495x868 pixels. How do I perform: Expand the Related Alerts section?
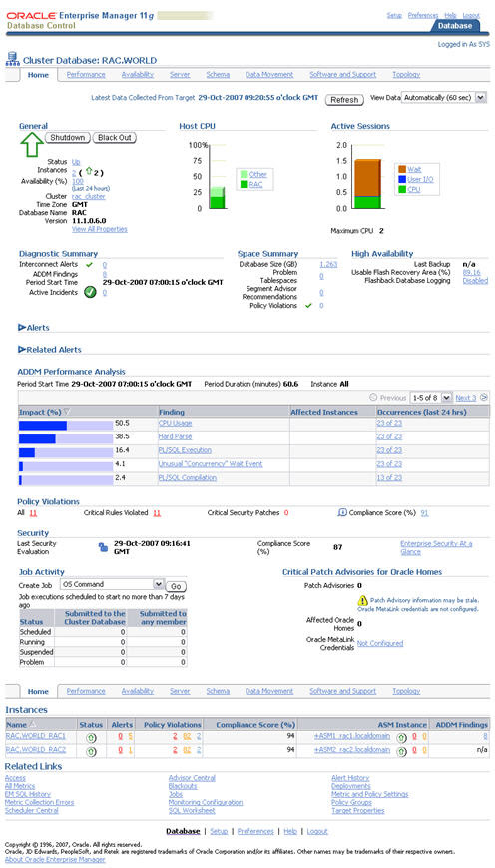(22, 350)
